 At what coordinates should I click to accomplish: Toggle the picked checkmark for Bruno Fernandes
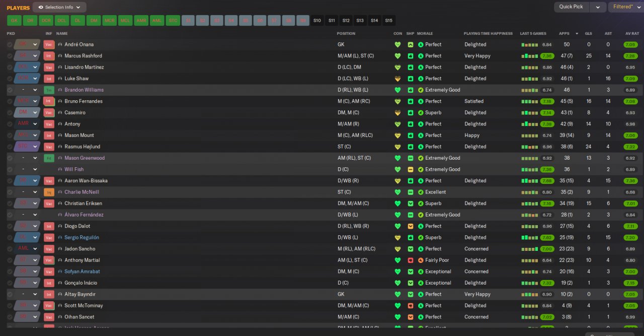click(10, 101)
